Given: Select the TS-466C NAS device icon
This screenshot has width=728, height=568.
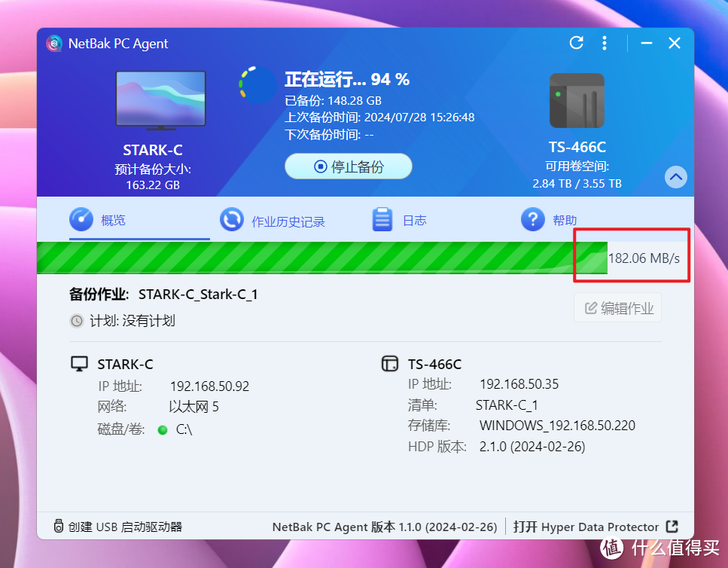Looking at the screenshot, I should coord(577,99).
